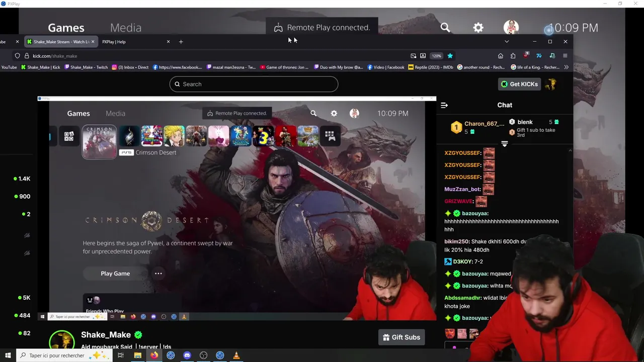The width and height of the screenshot is (644, 362).
Task: Close the Shake_Make Stream browser tab
Action: coord(93,42)
